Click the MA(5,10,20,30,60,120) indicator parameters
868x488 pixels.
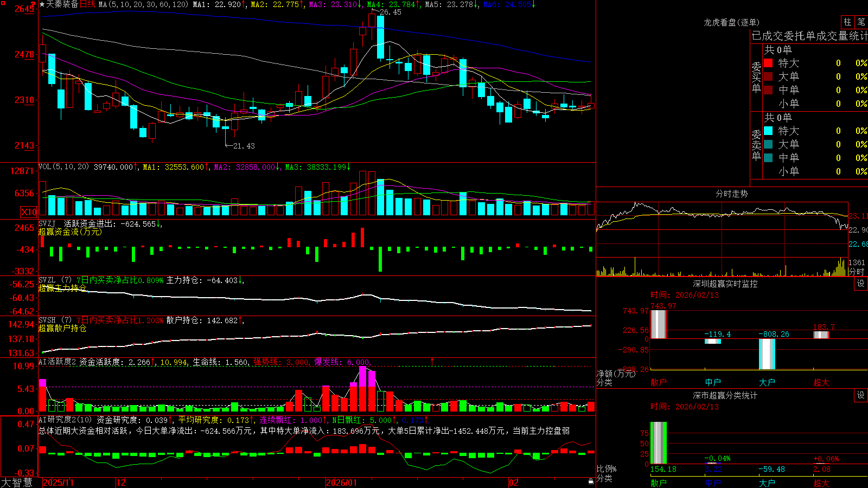pos(143,4)
